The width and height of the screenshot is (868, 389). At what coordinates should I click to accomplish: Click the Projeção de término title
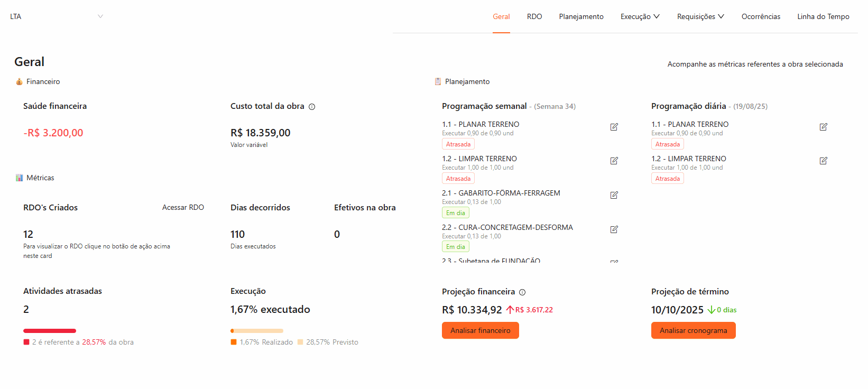pos(690,291)
